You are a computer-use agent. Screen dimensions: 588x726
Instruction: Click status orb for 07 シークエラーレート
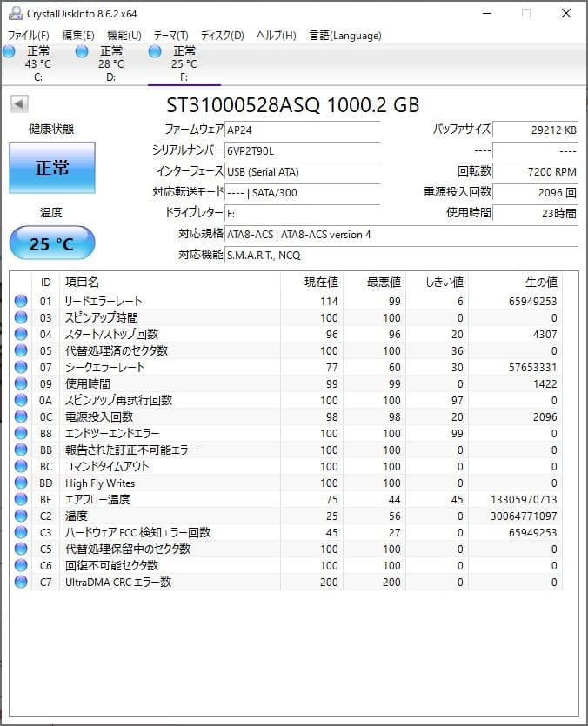pyautogui.click(x=21, y=367)
